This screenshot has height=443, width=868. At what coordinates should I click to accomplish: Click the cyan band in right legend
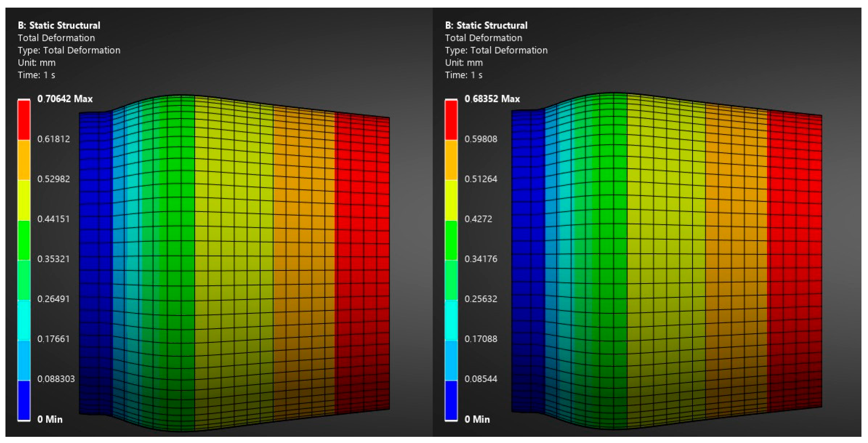pos(451,320)
